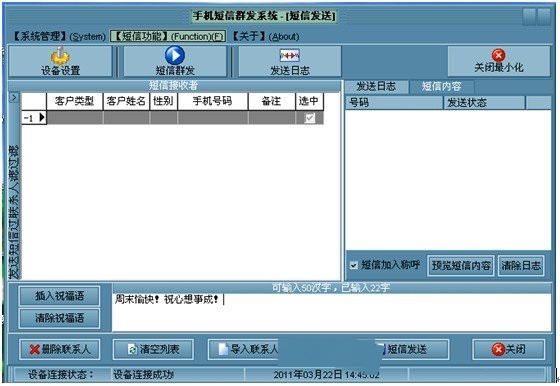The image size is (560, 386).
Task: Click the 预览短信内容 button
Action: [461, 266]
